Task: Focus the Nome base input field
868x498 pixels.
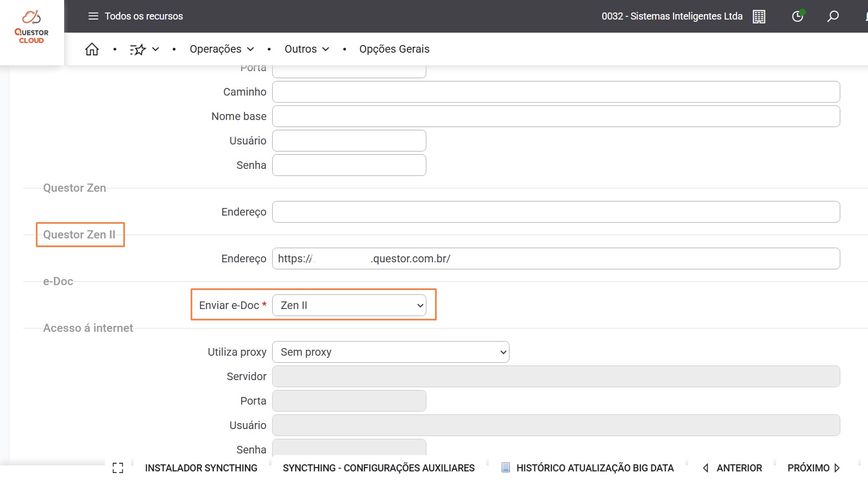Action: pyautogui.click(x=556, y=116)
